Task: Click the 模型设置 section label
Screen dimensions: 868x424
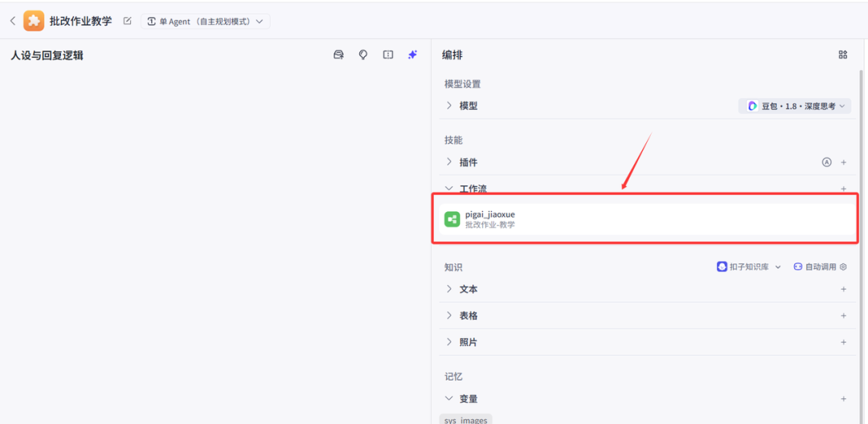Action: [x=462, y=84]
